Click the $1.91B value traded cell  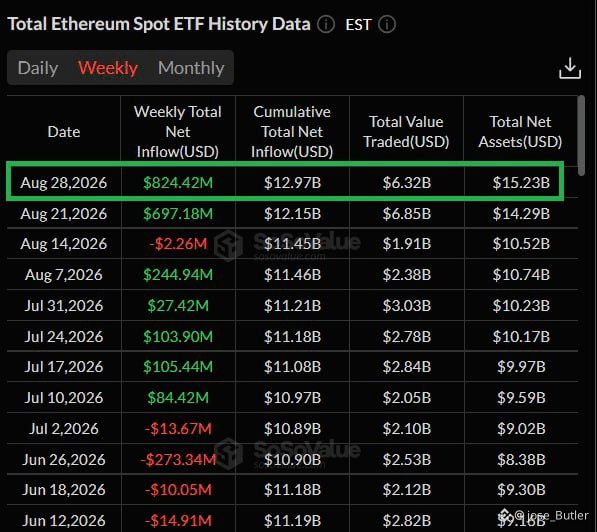point(407,244)
